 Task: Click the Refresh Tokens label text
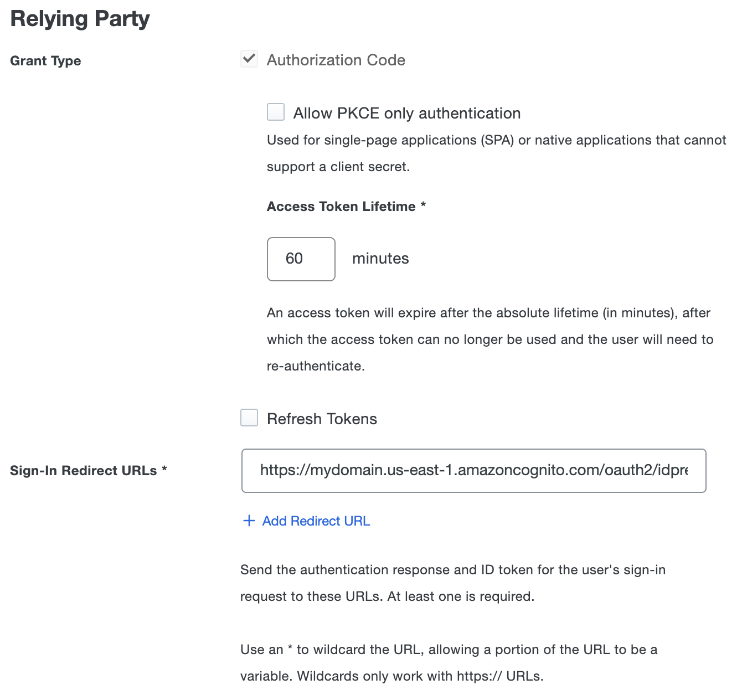pyautogui.click(x=322, y=419)
